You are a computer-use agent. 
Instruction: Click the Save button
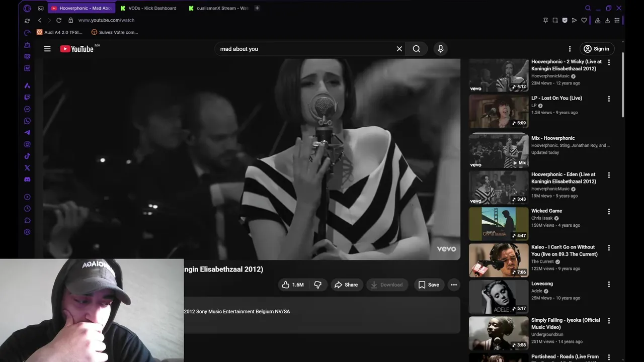pyautogui.click(x=429, y=285)
